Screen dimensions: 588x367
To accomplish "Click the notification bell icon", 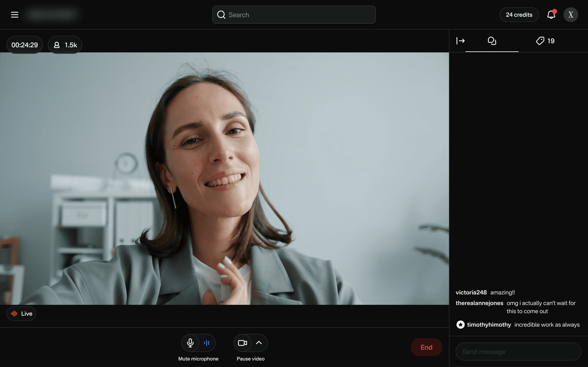I will coord(551,15).
